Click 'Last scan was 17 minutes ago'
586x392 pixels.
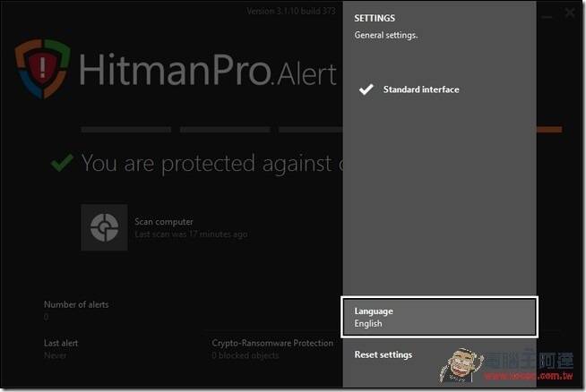coord(191,234)
